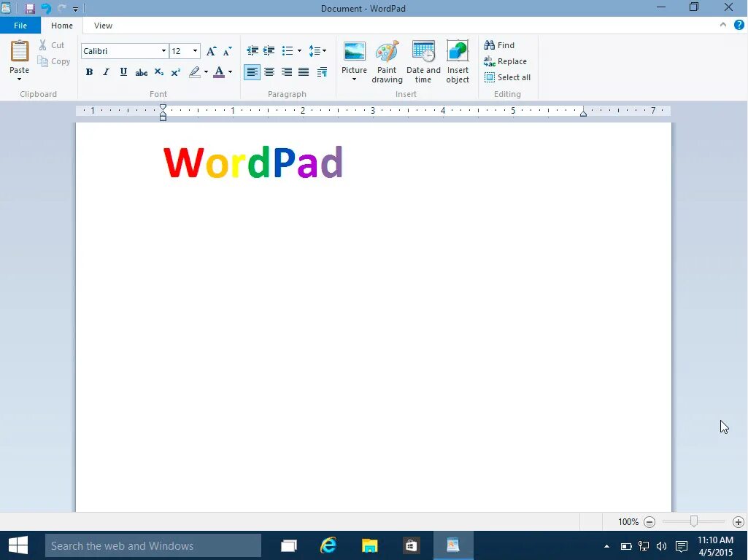Insert Date and time

[x=423, y=61]
